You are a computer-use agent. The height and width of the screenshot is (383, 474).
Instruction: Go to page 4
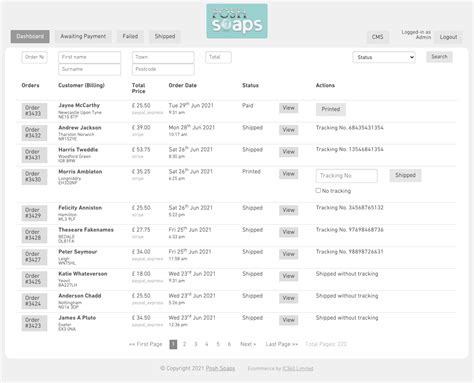207,344
